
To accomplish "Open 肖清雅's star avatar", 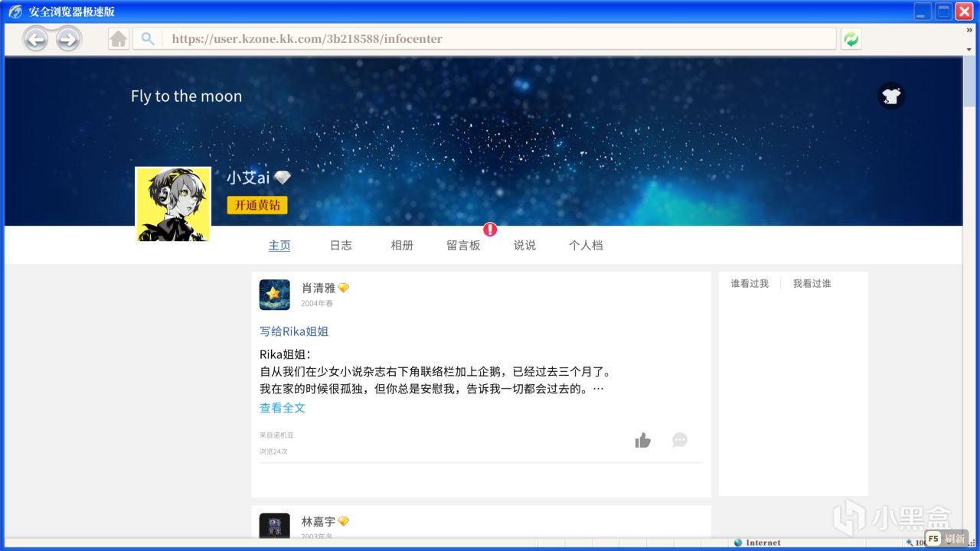I will coord(275,295).
